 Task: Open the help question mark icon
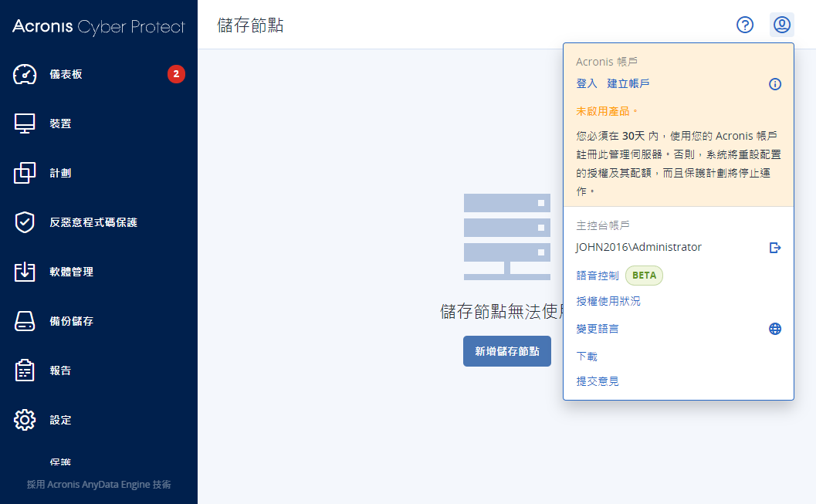(745, 25)
